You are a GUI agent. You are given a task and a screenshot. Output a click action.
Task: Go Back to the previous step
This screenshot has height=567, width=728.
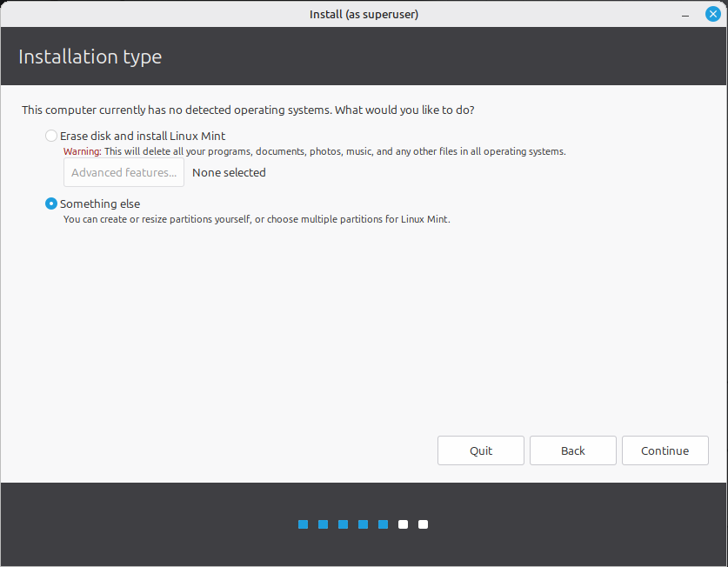click(572, 450)
